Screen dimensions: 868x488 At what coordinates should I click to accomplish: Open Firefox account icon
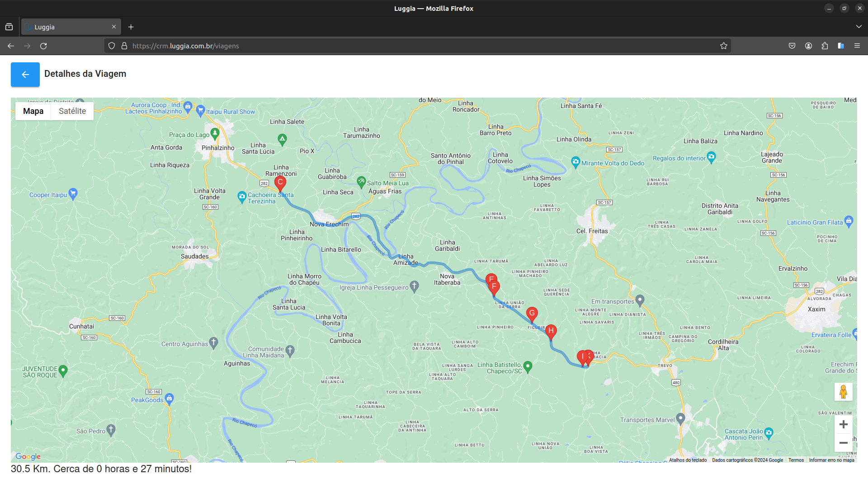click(808, 46)
